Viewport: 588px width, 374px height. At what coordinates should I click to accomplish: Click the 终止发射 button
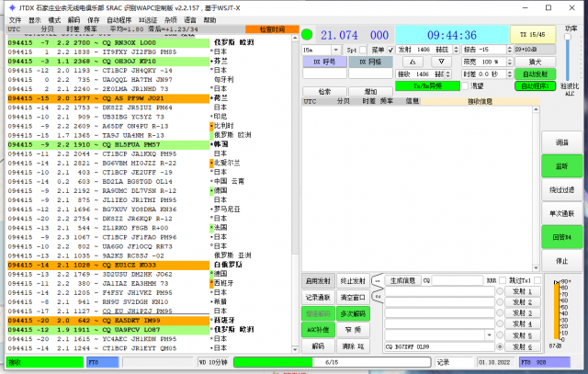(x=353, y=281)
